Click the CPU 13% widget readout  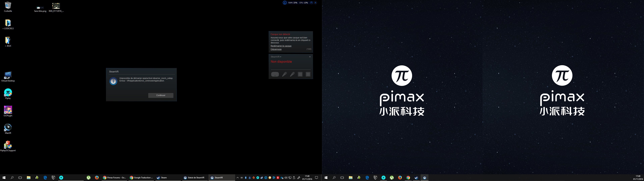click(304, 3)
